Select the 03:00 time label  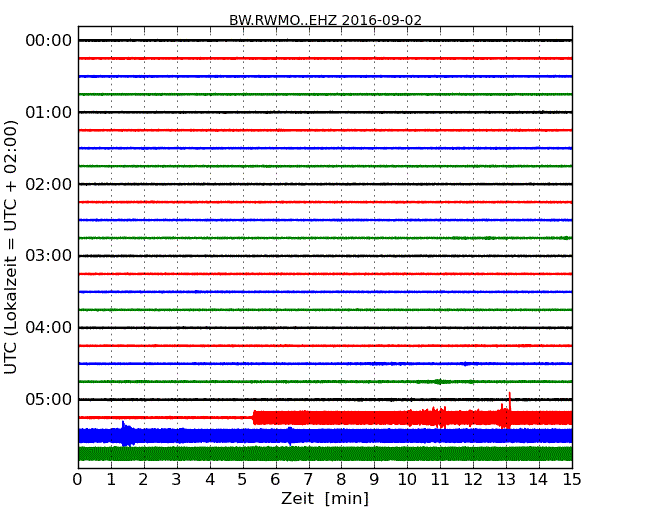pyautogui.click(x=49, y=256)
